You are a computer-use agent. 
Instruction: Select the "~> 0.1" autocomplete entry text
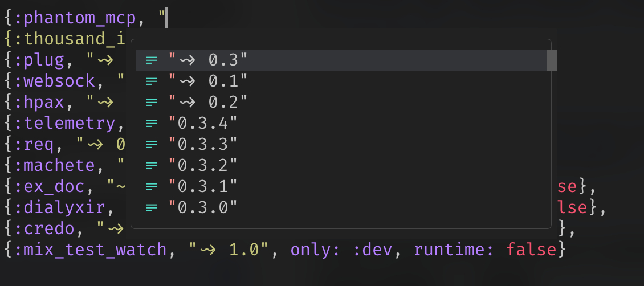(x=208, y=81)
